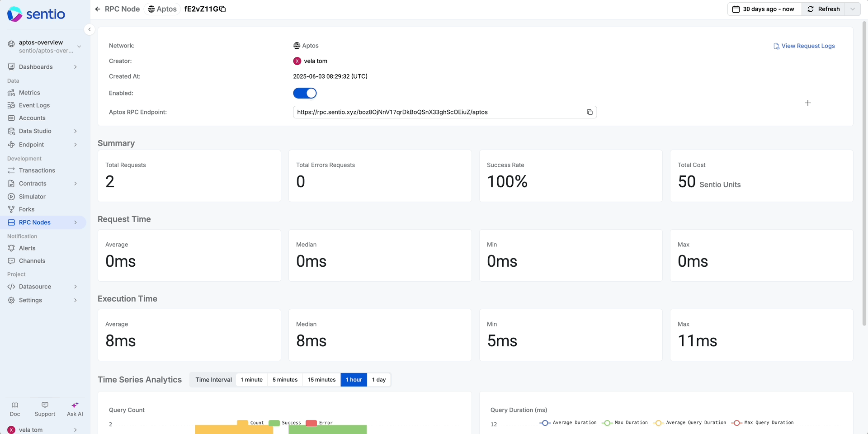
Task: Open Ask AI sparkle button
Action: point(75,409)
